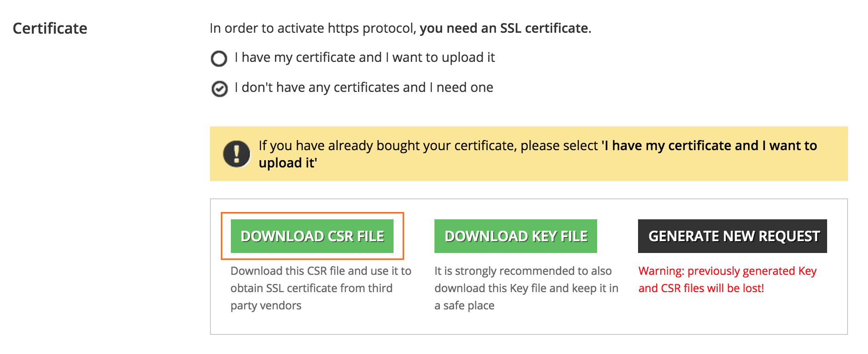Viewport: 868px width, 354px height.
Task: Download the CSR file
Action: pyautogui.click(x=312, y=236)
